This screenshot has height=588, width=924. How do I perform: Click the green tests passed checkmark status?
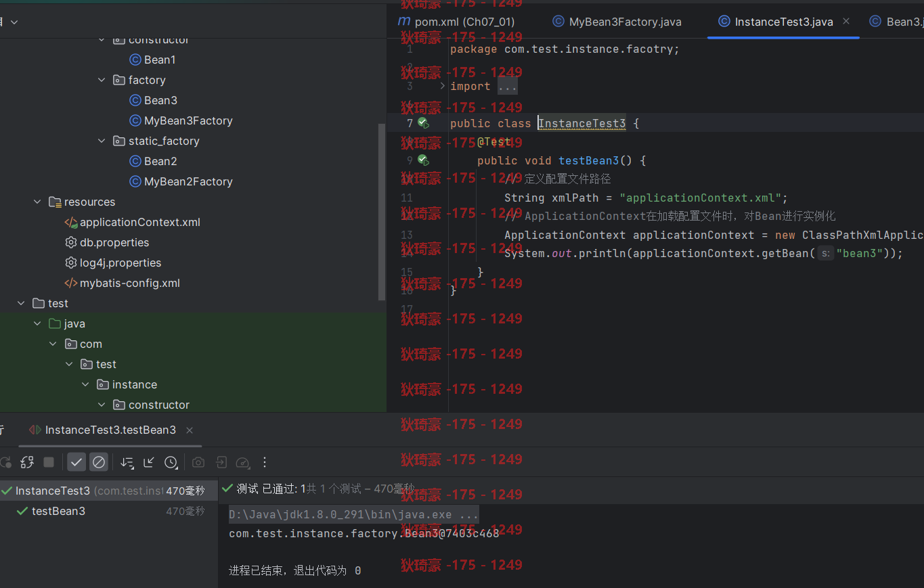coord(227,488)
